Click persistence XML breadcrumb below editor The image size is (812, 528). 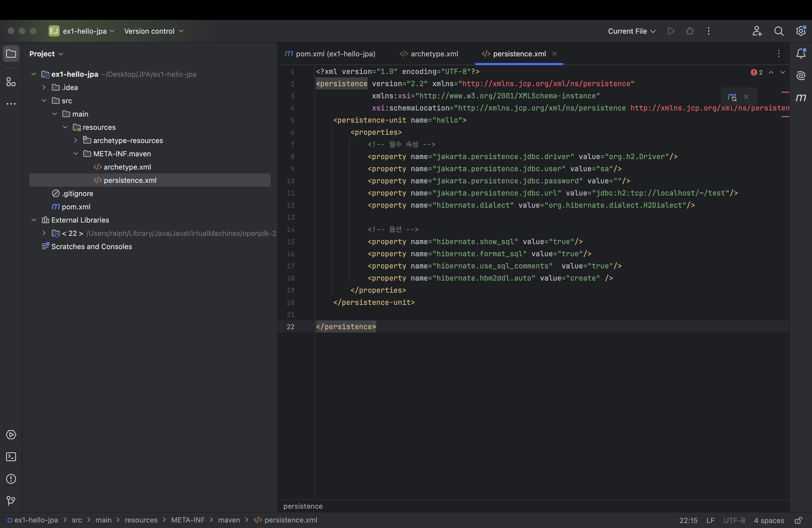coord(303,506)
